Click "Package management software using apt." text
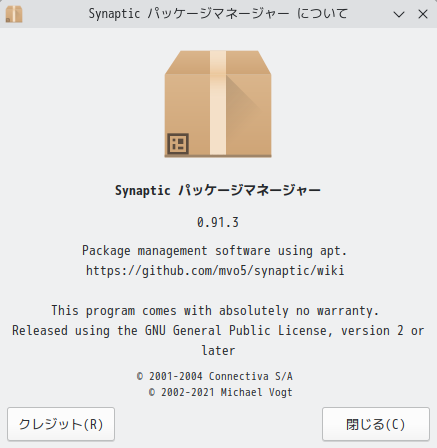This screenshot has height=448, width=437. pos(215,251)
